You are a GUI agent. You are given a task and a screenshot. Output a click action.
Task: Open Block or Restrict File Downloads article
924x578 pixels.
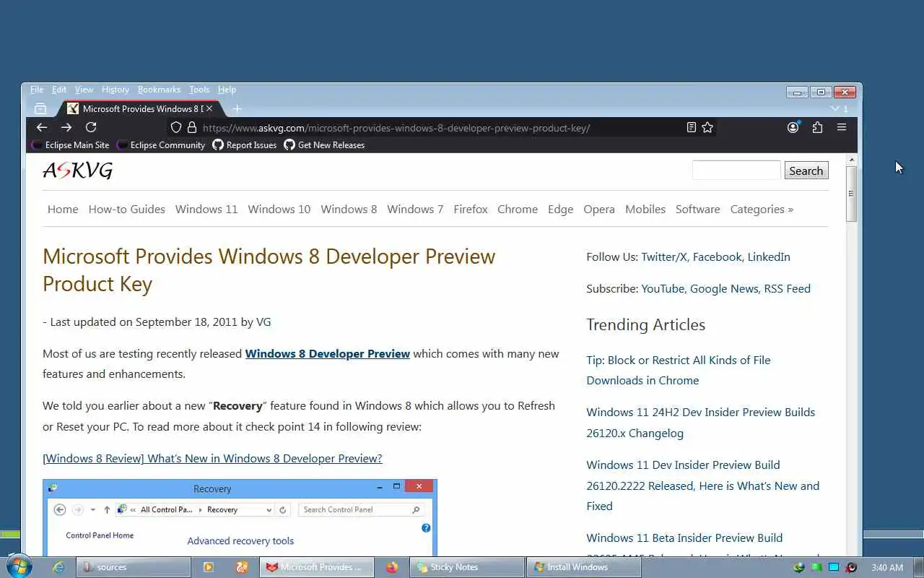coord(679,370)
